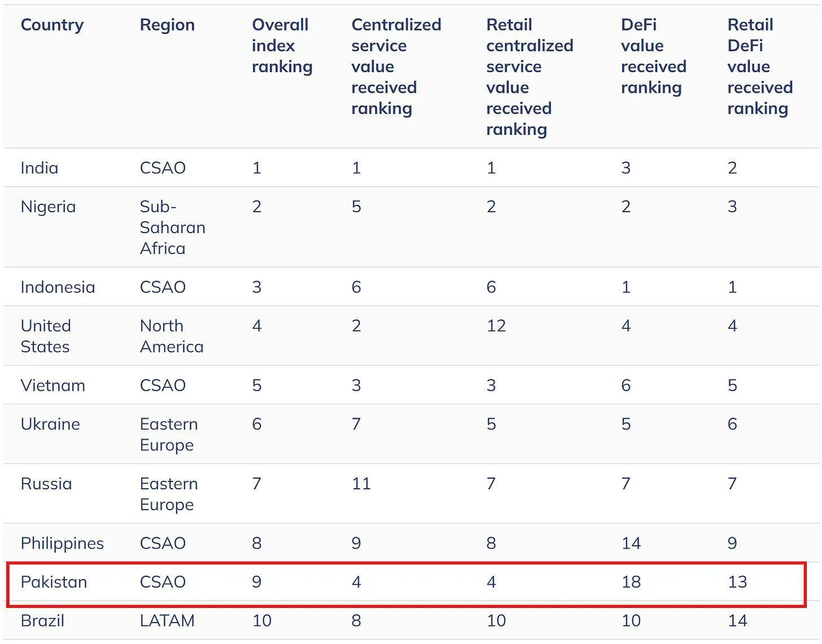Select the Russia country cell
822x644 pixels.
coord(46,484)
